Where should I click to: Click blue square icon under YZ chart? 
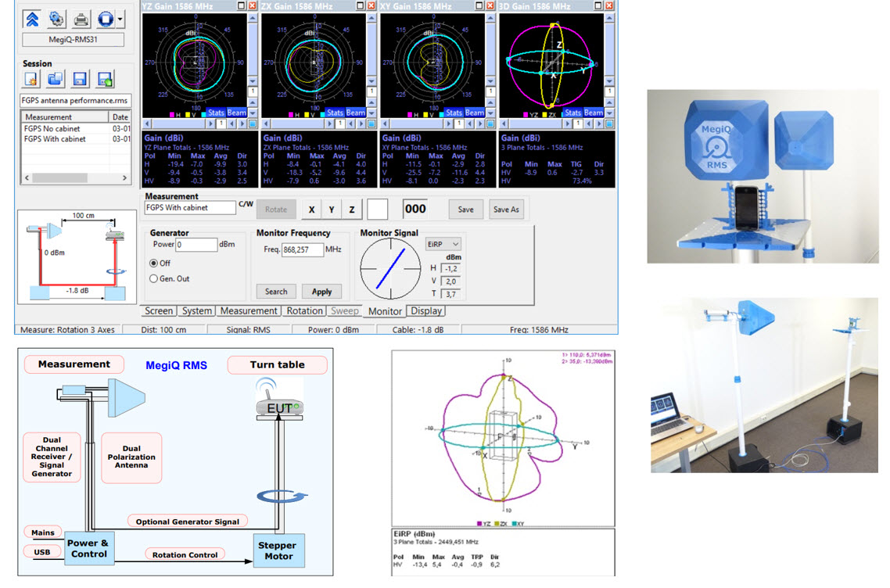click(x=253, y=124)
